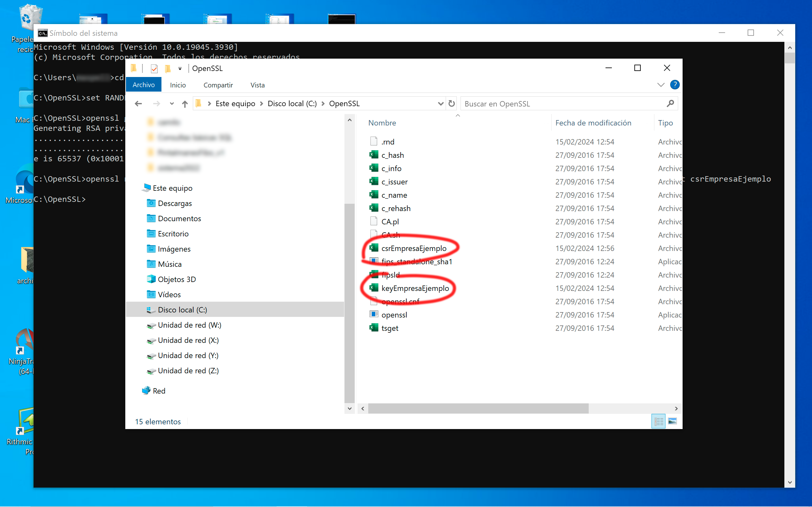Open the openssl.cnf configuration file
This screenshot has width=812, height=507.
pyautogui.click(x=400, y=301)
